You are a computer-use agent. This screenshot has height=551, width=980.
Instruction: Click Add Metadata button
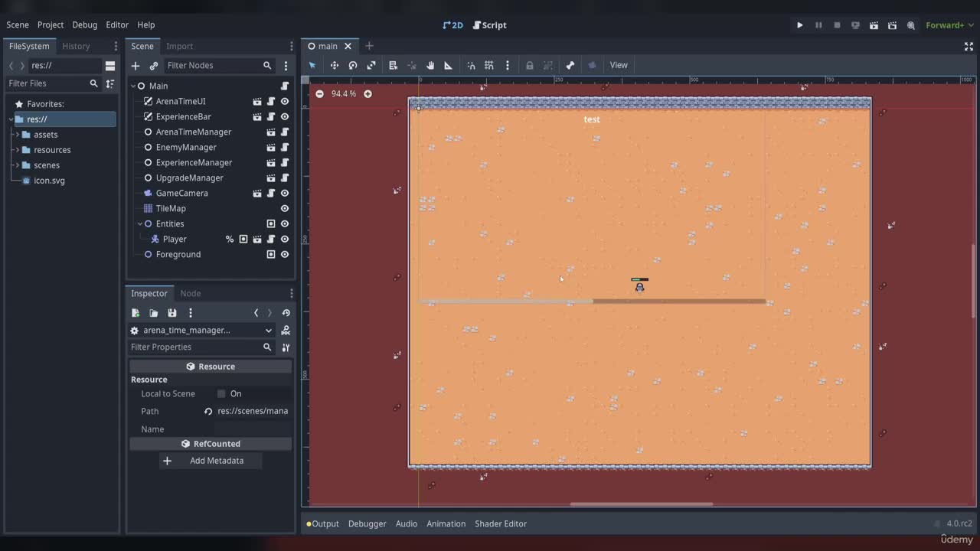tap(211, 461)
